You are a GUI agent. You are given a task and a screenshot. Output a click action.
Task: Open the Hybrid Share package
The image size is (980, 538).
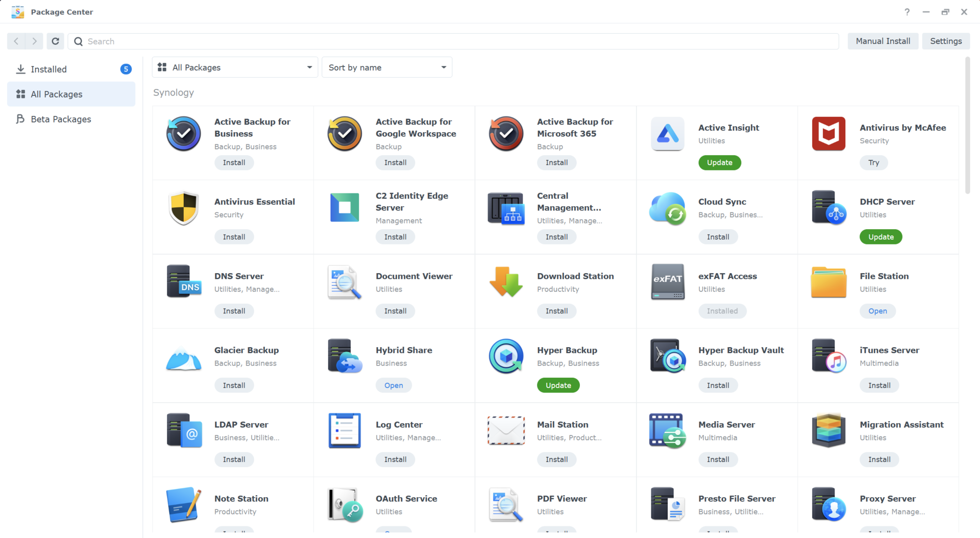pyautogui.click(x=394, y=385)
